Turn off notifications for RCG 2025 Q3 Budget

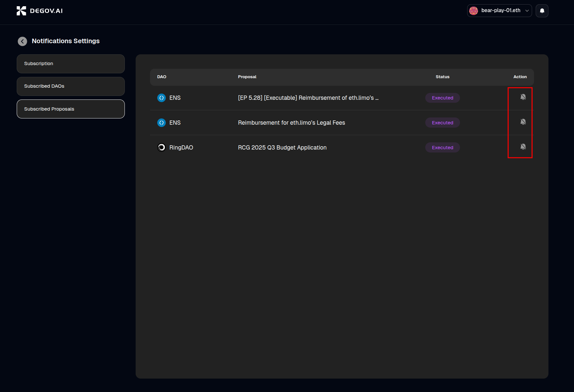pyautogui.click(x=523, y=147)
